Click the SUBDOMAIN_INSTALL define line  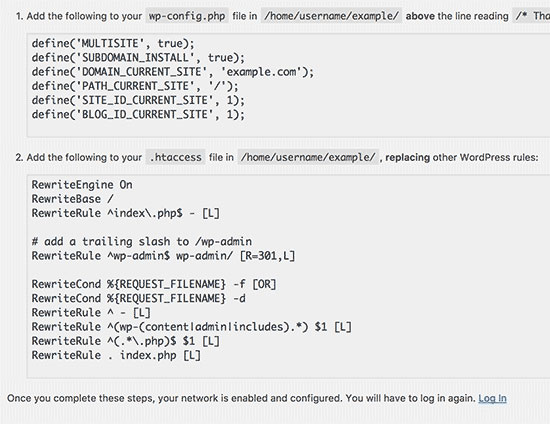tap(138, 58)
